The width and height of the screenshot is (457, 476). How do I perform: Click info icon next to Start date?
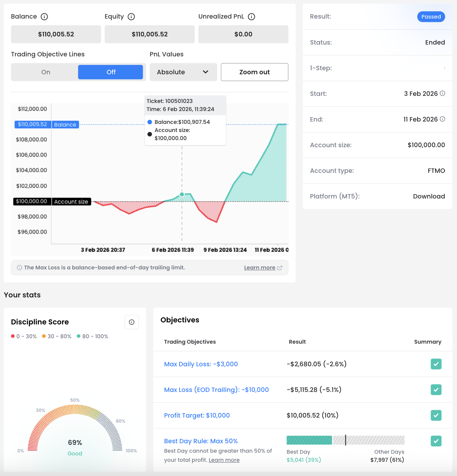(442, 94)
